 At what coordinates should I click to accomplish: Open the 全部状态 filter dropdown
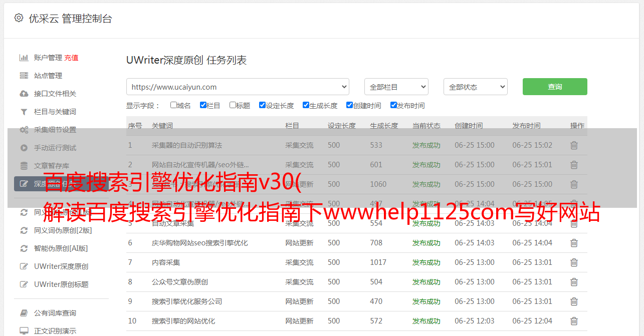(x=475, y=87)
